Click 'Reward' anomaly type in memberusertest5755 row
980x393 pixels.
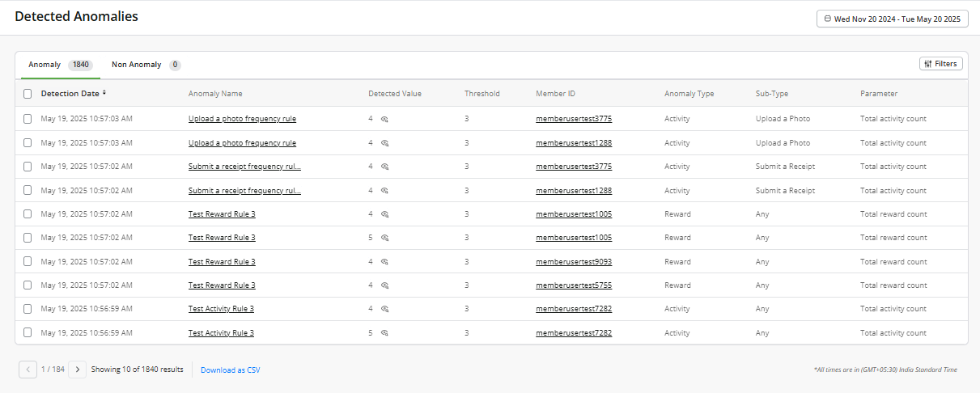(x=677, y=285)
